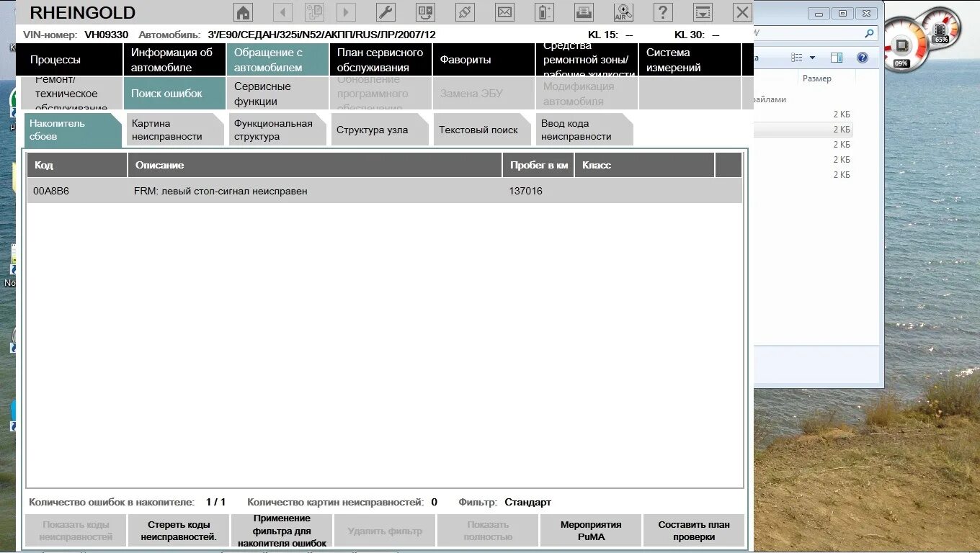Select the Поиск ошибок submenu
This screenshot has width=980, height=553.
[x=174, y=94]
